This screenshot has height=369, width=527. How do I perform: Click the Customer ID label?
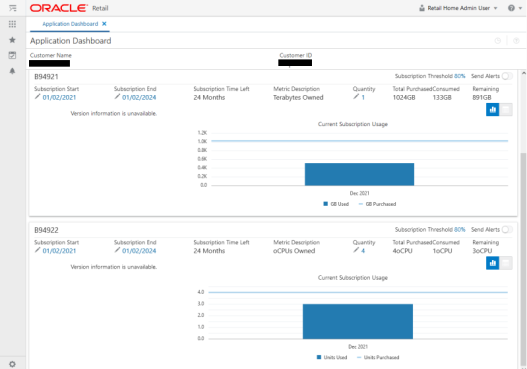[296, 55]
